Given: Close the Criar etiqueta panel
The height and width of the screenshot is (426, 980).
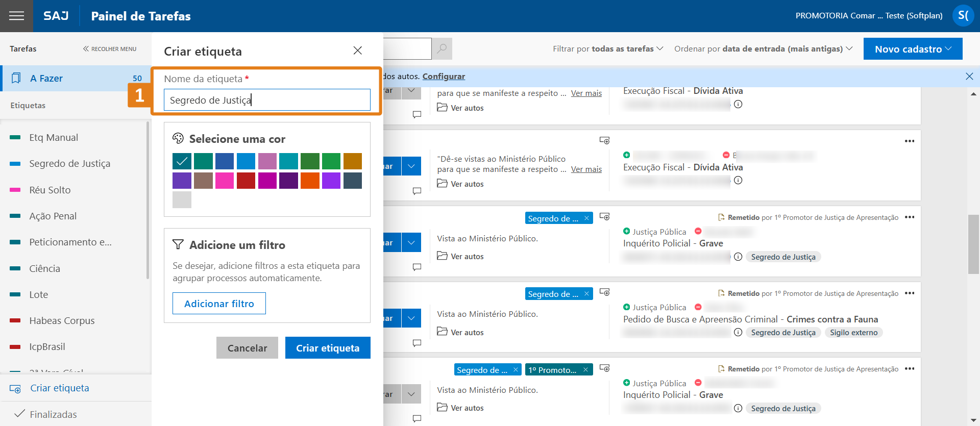Looking at the screenshot, I should coord(357,51).
